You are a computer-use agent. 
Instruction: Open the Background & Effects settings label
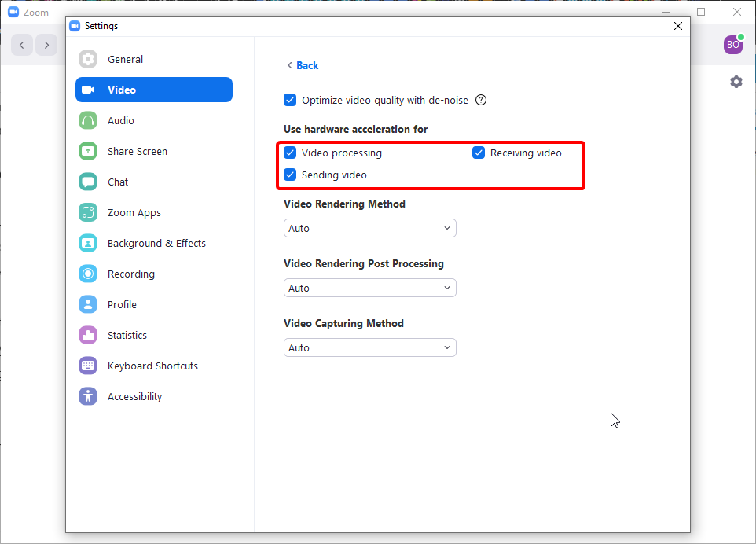(x=156, y=244)
